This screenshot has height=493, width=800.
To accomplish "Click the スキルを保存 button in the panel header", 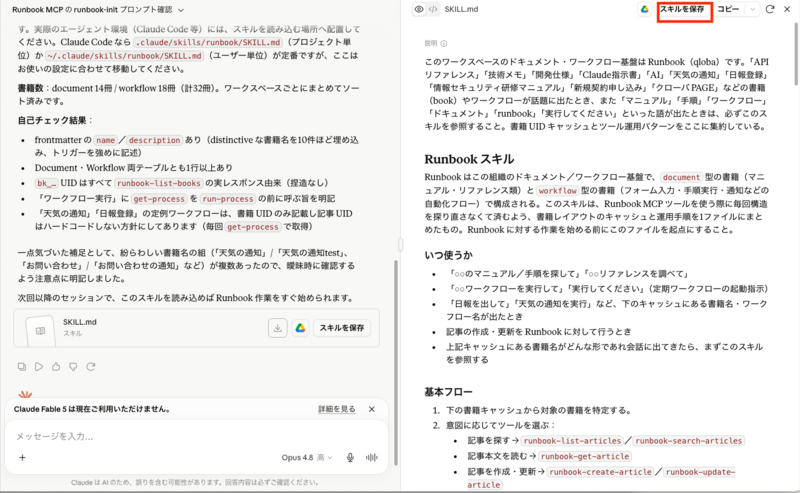I will tap(684, 10).
